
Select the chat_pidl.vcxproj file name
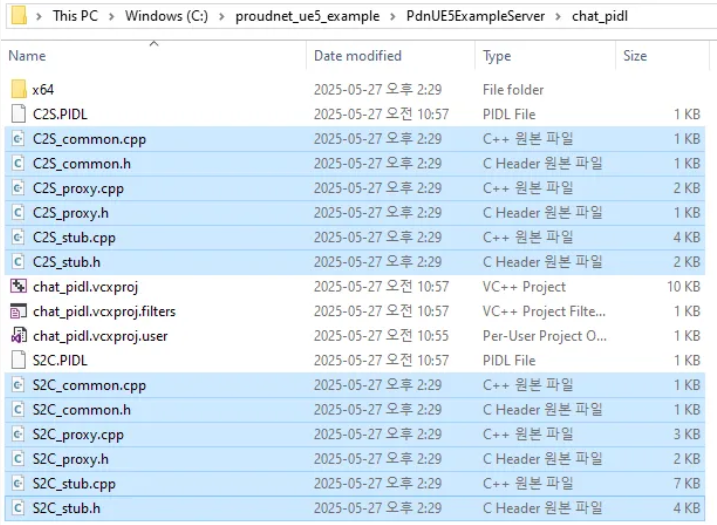[x=85, y=287]
